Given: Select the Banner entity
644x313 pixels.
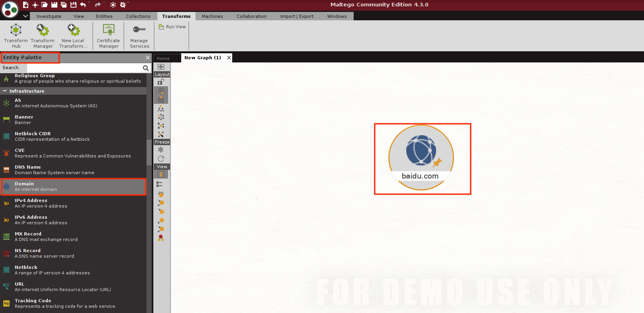Looking at the screenshot, I should [x=73, y=120].
